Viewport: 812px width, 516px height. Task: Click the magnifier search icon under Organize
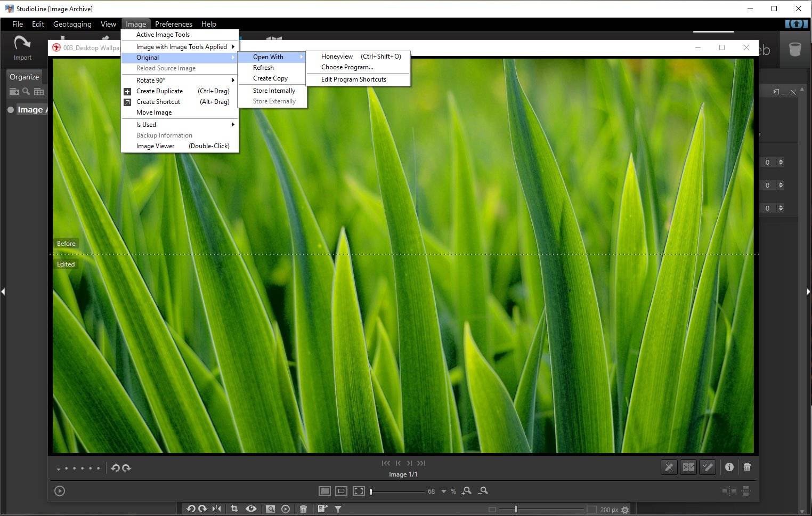coord(26,91)
